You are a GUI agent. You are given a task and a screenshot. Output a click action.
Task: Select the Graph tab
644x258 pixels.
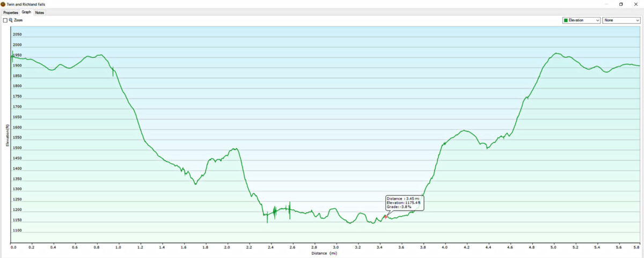[26, 12]
